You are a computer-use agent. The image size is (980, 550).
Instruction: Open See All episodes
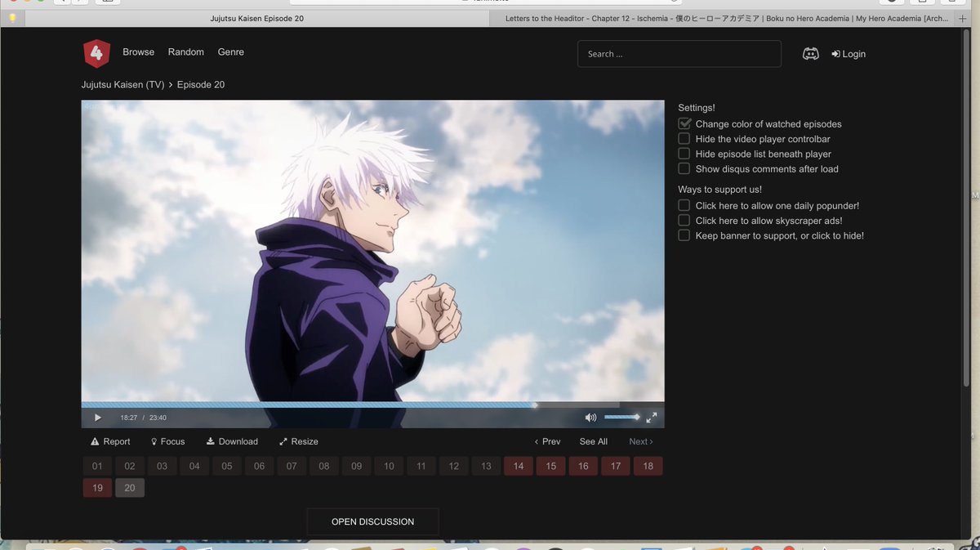tap(594, 441)
